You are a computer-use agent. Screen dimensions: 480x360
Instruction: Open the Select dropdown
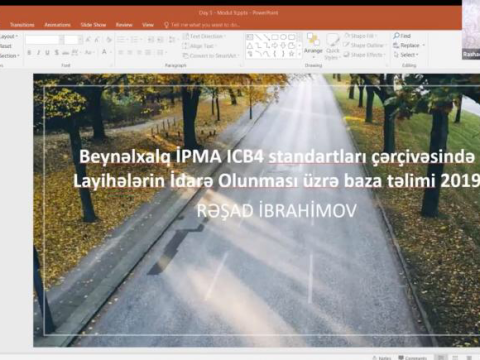(406, 54)
